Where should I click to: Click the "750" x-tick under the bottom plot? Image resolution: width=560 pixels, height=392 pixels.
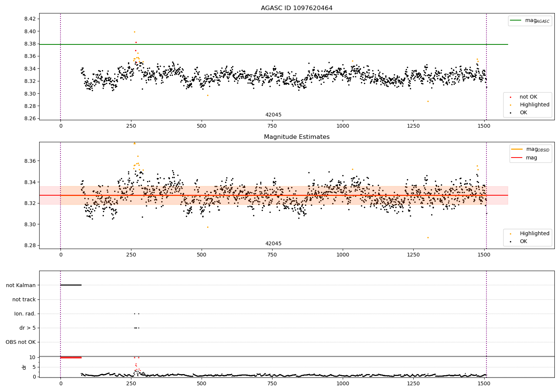pos(272,383)
